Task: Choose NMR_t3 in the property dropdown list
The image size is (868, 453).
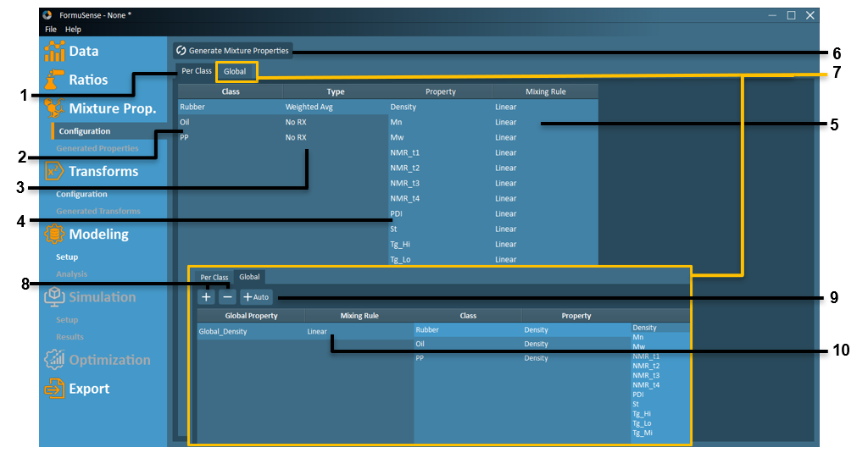Action: 659,376
